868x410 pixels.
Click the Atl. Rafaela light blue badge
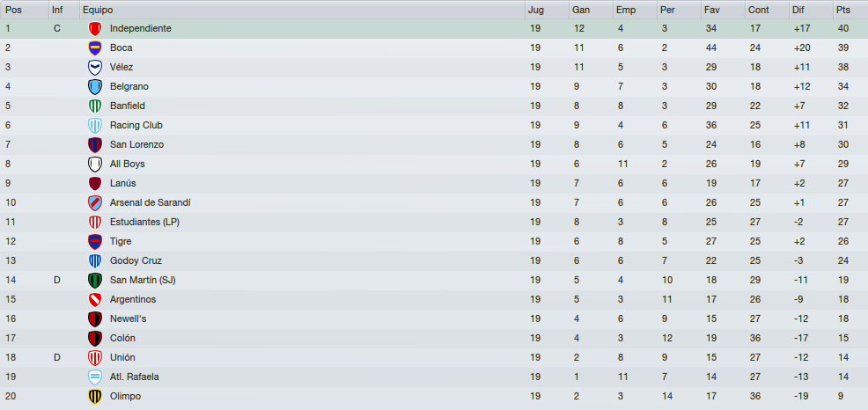[95, 377]
